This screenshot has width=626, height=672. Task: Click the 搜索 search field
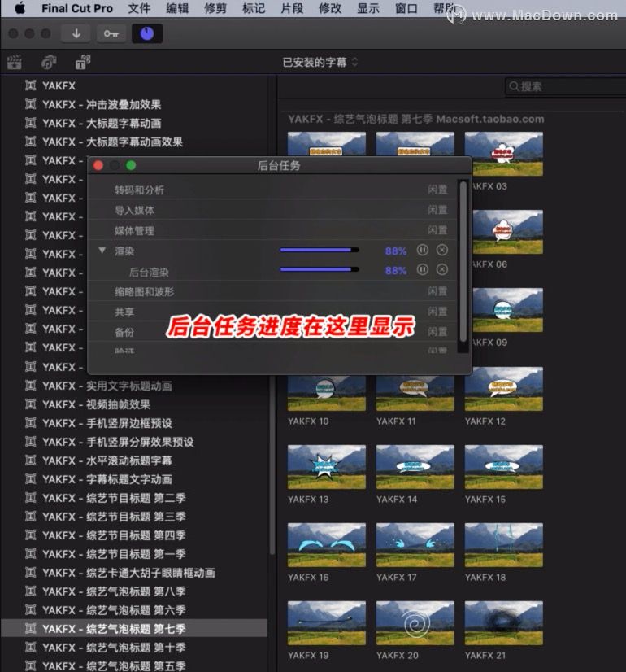[x=565, y=86]
